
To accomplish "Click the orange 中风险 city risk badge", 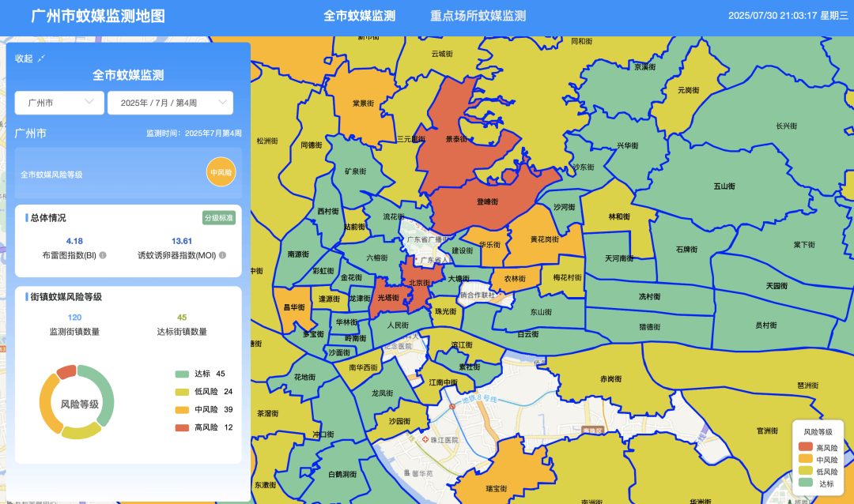I will (222, 172).
